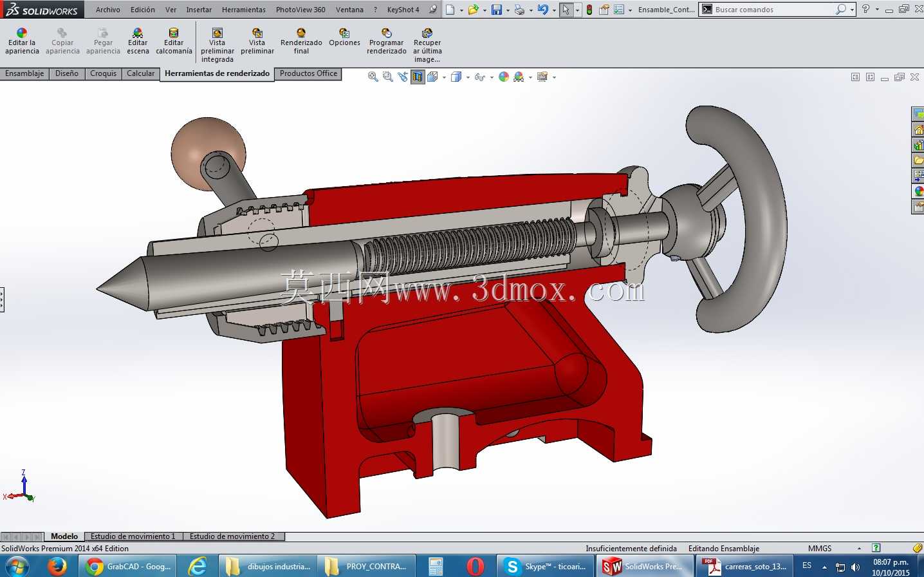The height and width of the screenshot is (577, 924).
Task: Switch to the Croquis tab
Action: point(103,73)
